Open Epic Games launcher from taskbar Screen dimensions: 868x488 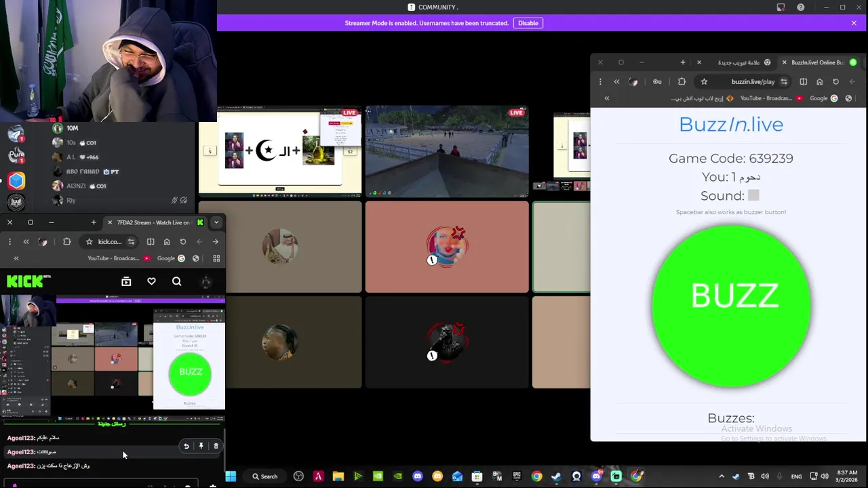pyautogui.click(x=517, y=476)
